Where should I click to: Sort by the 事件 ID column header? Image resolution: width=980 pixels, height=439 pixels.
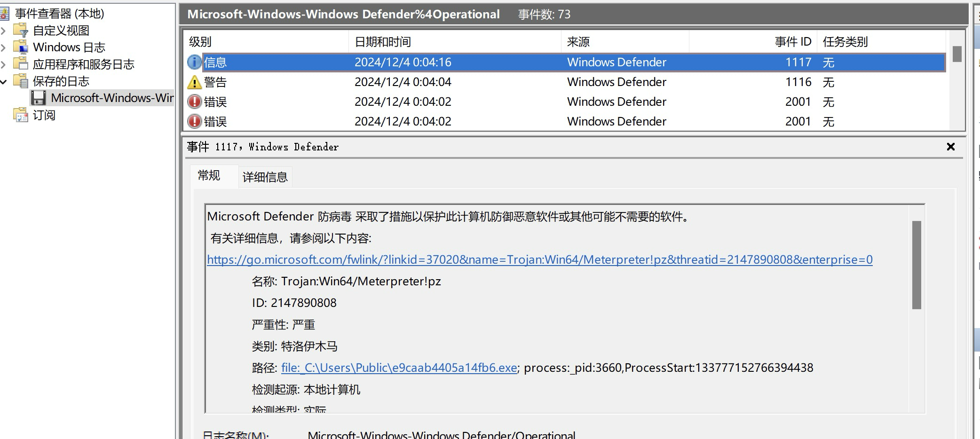tap(753, 42)
